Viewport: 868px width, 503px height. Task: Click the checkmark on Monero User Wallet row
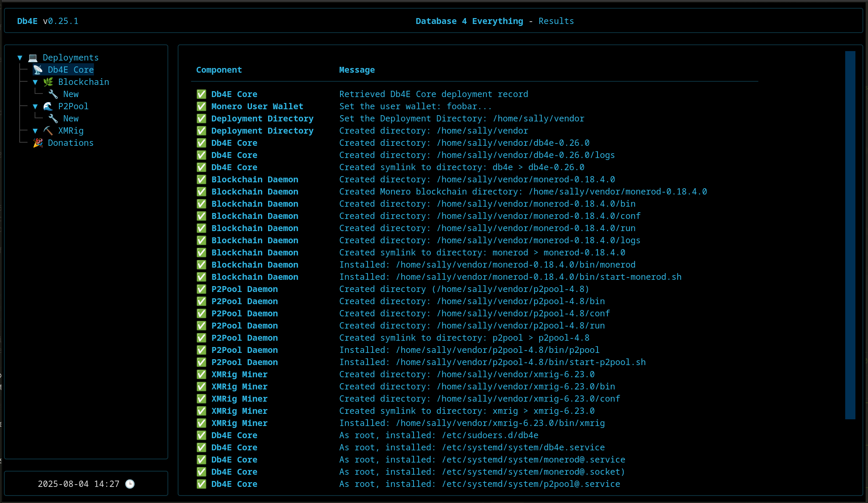click(201, 106)
